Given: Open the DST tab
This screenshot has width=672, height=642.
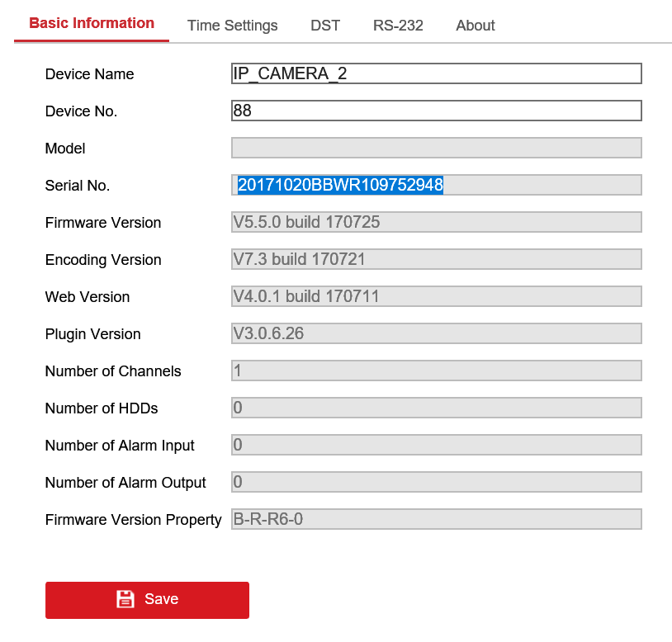Looking at the screenshot, I should point(325,26).
